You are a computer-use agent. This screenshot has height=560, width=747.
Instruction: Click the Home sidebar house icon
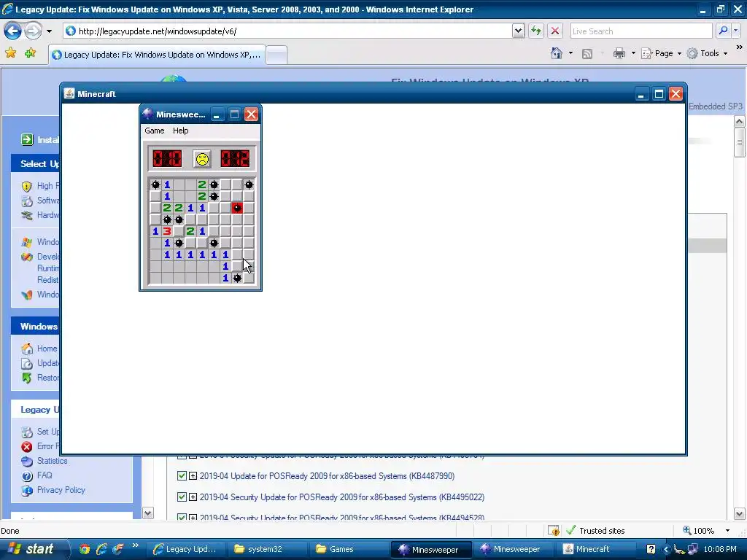pyautogui.click(x=27, y=349)
